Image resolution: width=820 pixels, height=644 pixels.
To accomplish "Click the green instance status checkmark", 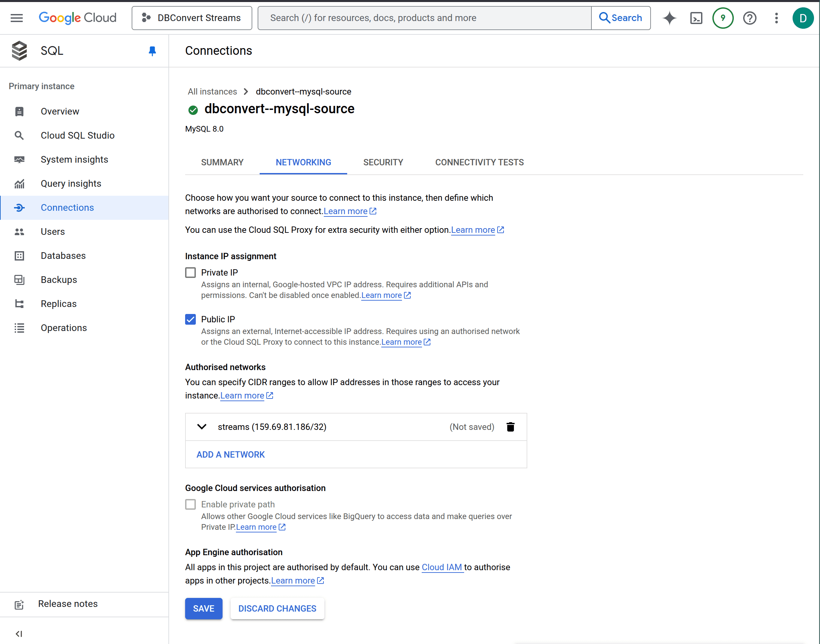I will tap(193, 110).
